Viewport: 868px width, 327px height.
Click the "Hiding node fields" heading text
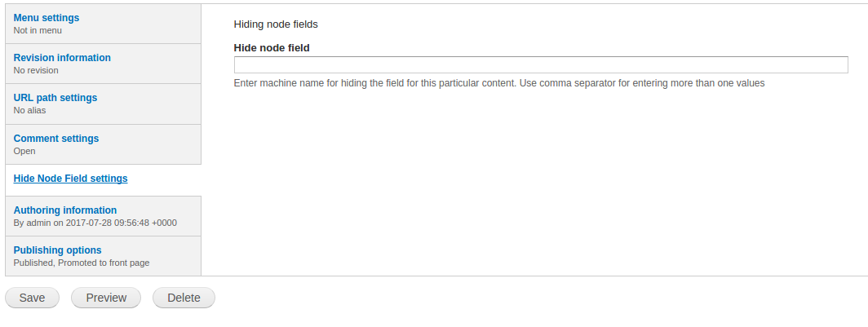(276, 24)
